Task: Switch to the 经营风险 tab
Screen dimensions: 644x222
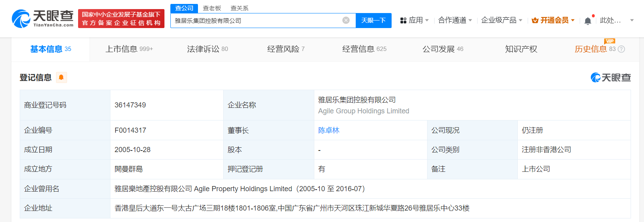Action: 286,49
